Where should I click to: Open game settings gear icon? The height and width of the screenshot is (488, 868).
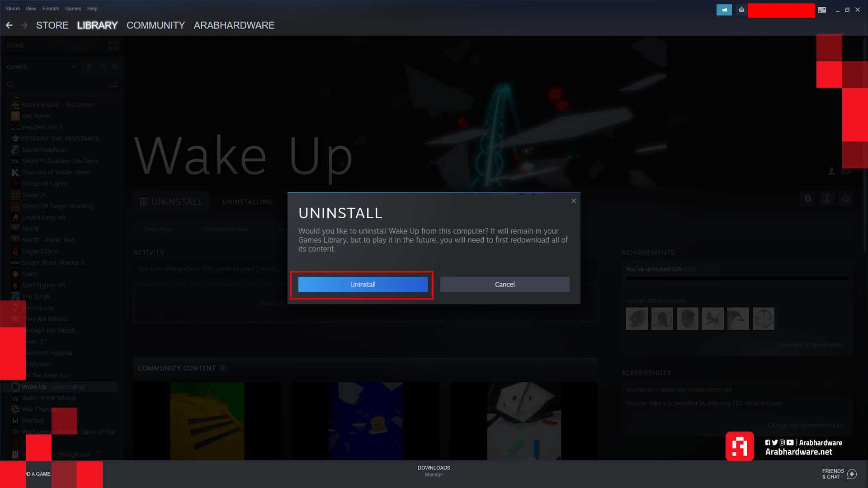click(x=807, y=198)
